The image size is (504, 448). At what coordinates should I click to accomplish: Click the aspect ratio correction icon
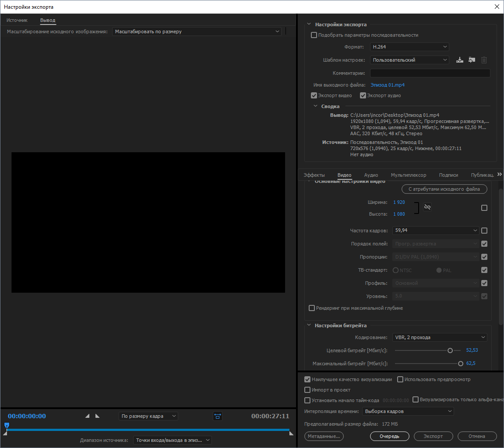tap(218, 416)
